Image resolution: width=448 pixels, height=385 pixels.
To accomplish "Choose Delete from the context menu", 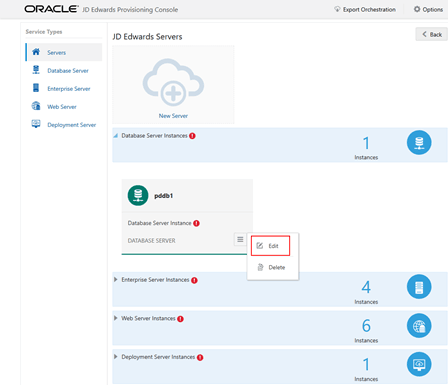I will click(x=272, y=267).
